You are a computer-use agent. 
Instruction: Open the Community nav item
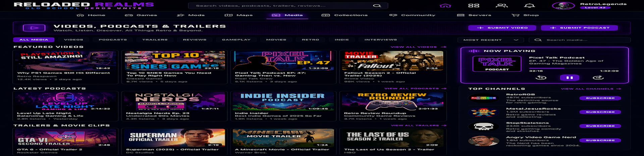tap(412, 15)
